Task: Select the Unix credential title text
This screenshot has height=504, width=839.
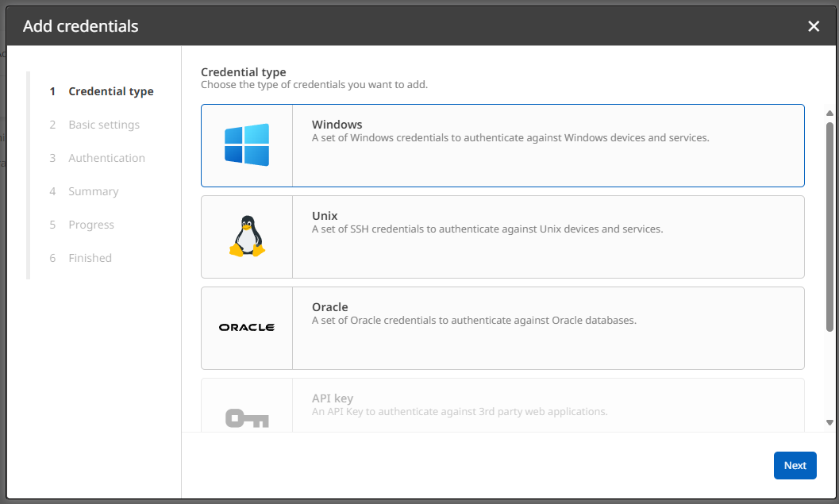Action: click(325, 216)
